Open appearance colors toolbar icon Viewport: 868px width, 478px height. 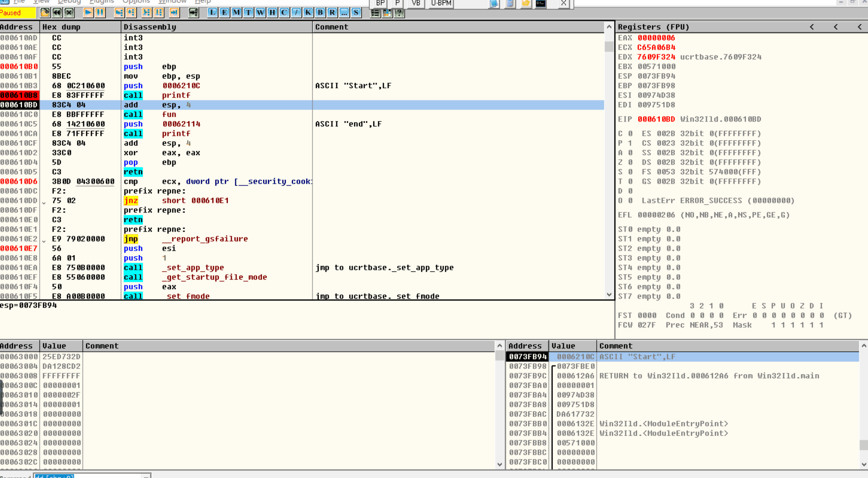(388, 13)
